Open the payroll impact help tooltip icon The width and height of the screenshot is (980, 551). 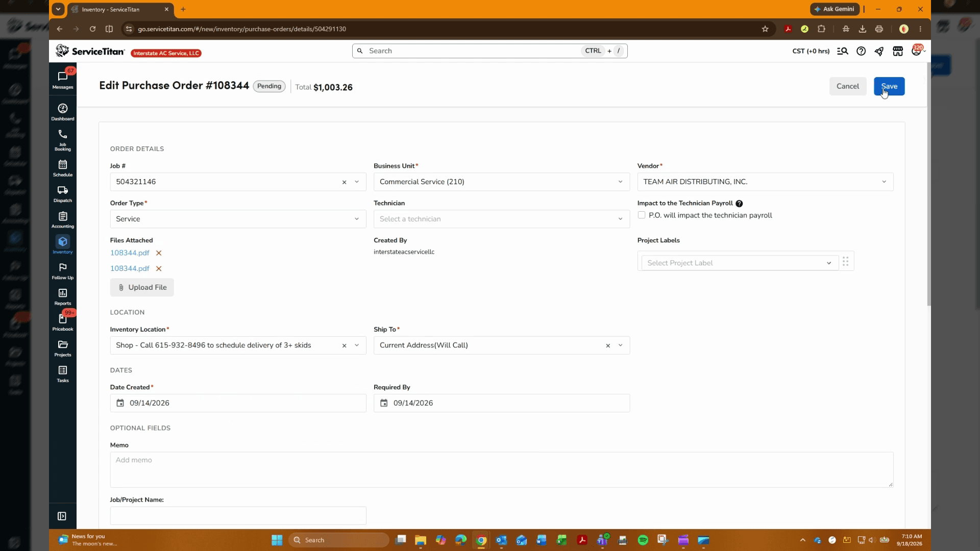coord(739,204)
